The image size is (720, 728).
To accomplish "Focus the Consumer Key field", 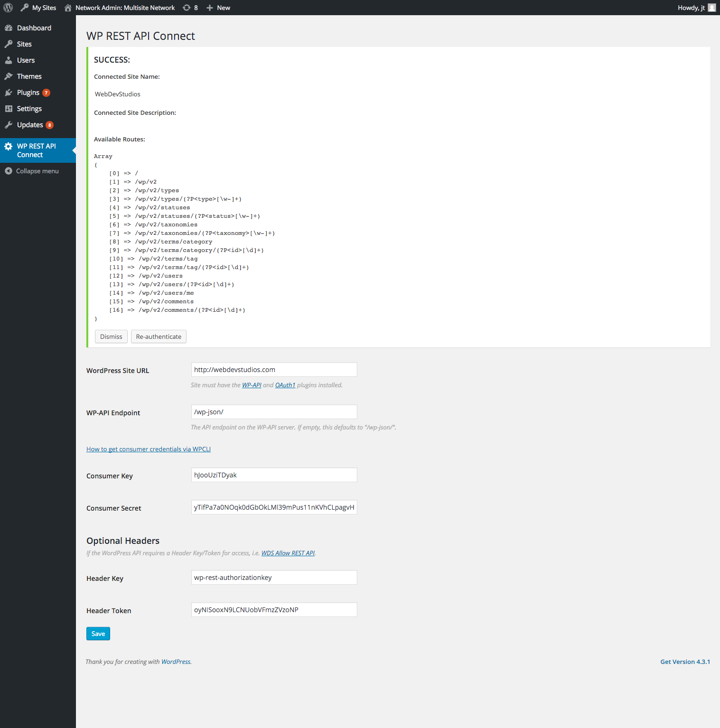I will 274,475.
